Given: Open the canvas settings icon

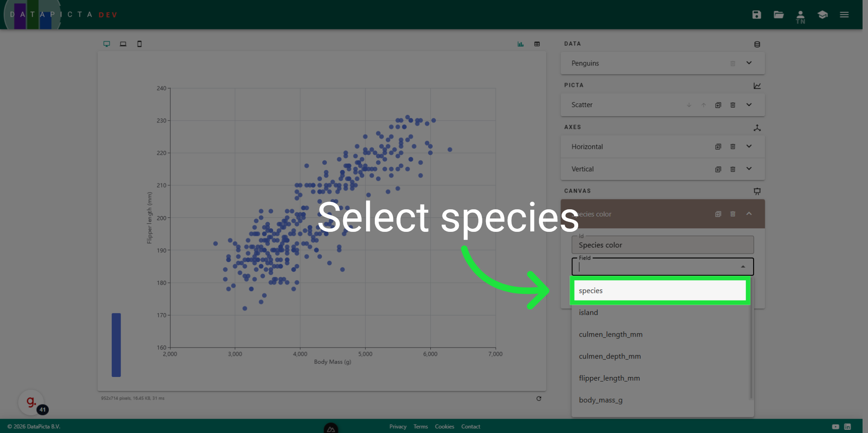Looking at the screenshot, I should click(757, 191).
